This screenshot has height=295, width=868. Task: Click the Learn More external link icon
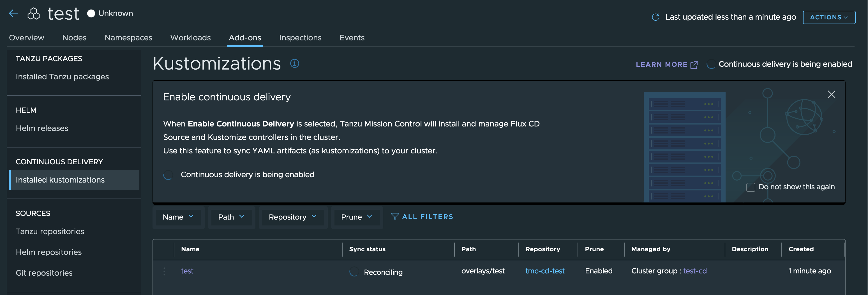[694, 65]
